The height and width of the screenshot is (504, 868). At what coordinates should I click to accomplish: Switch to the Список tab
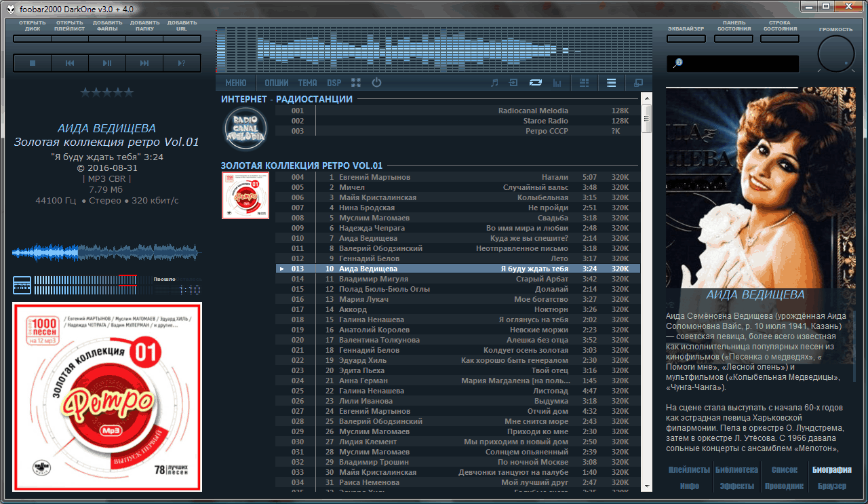point(785,469)
